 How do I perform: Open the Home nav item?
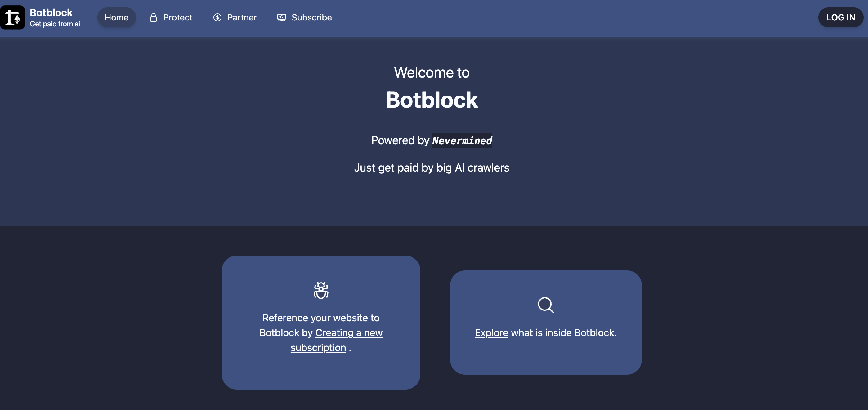(117, 17)
